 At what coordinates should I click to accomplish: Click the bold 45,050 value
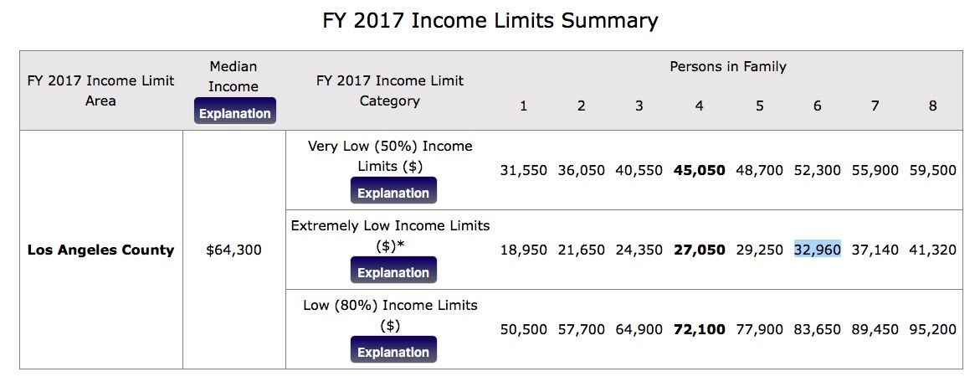point(699,170)
